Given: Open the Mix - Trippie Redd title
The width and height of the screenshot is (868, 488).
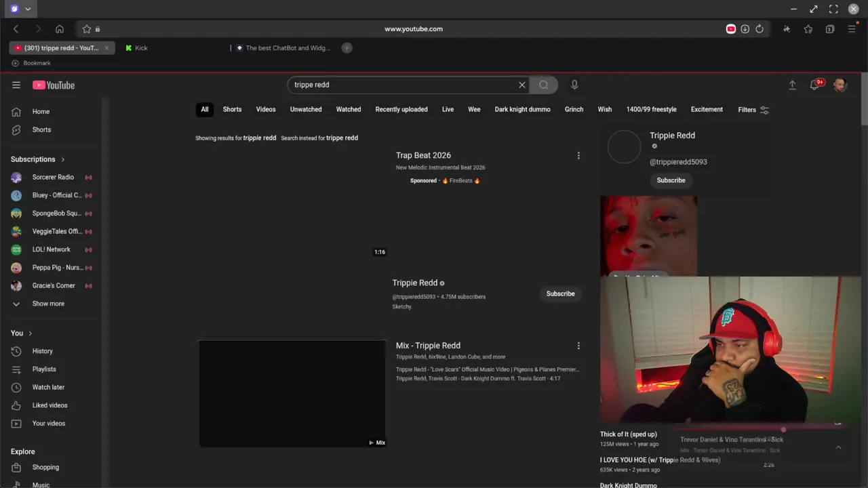Looking at the screenshot, I should coord(428,346).
